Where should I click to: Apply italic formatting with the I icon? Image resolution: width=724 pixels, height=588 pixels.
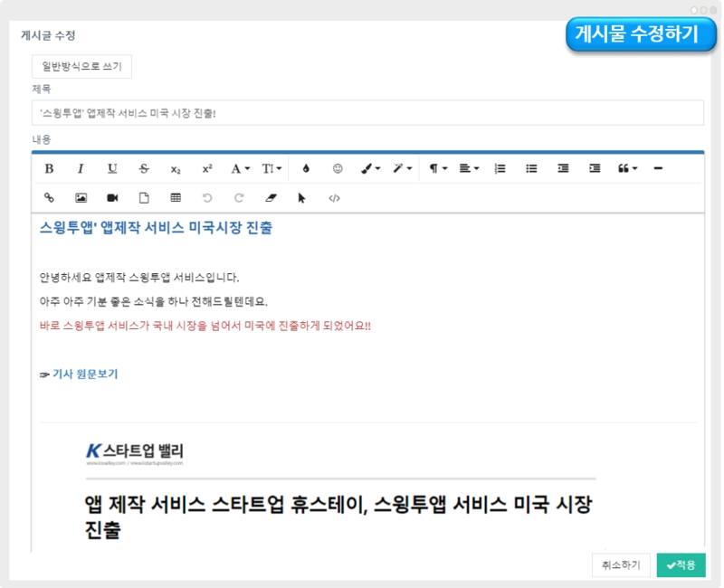tap(81, 168)
